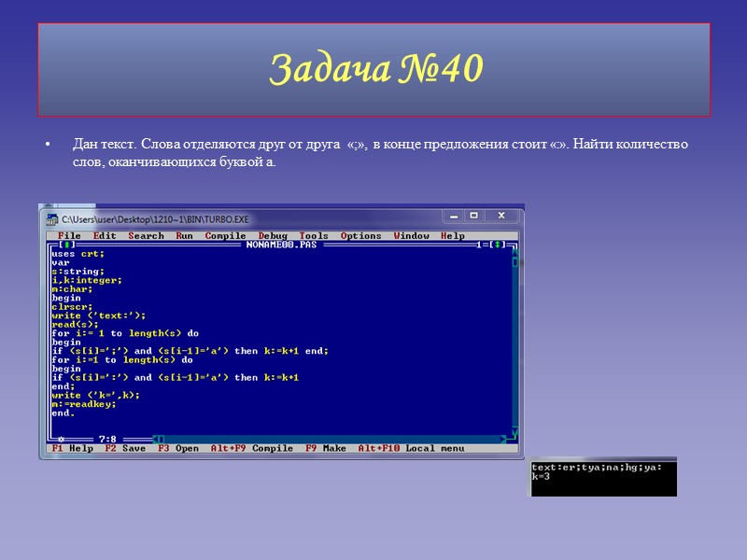Open the Search menu

146,236
